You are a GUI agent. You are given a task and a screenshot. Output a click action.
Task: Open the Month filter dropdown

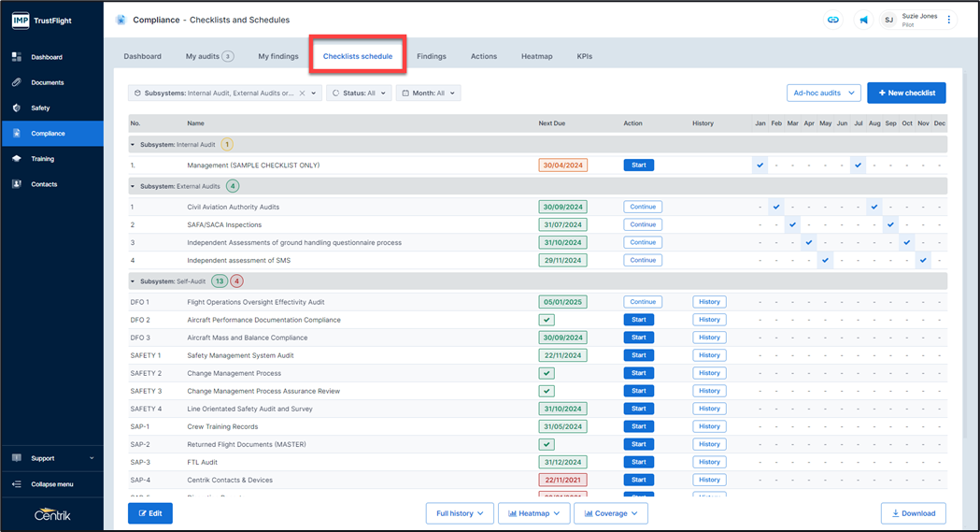point(428,93)
